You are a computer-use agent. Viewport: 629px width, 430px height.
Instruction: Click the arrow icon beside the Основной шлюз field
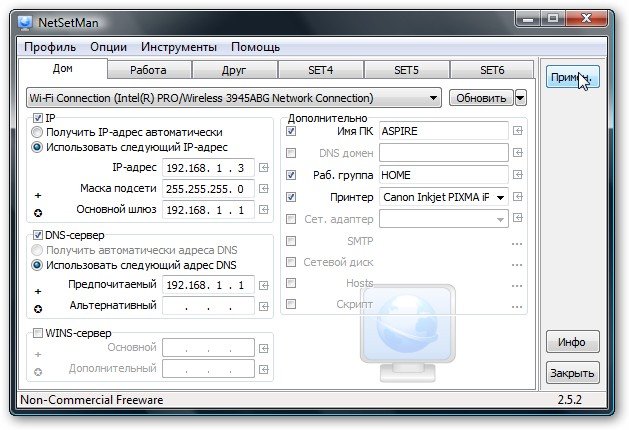264,210
